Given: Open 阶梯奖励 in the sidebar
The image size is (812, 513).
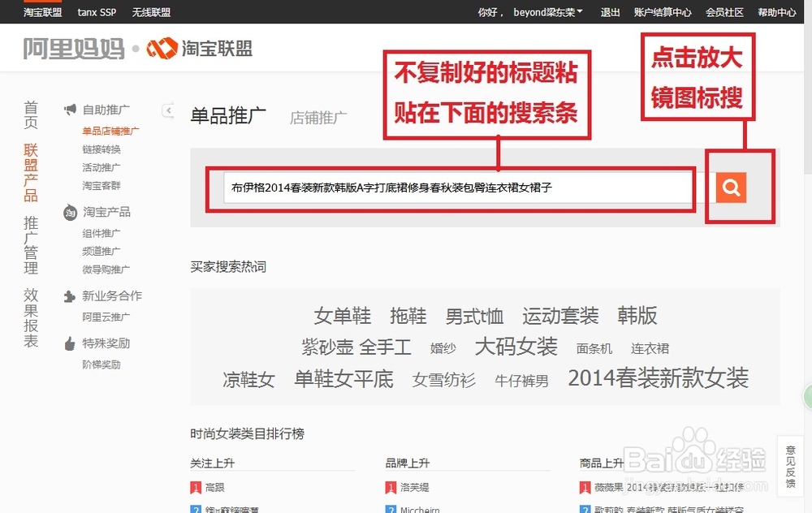Looking at the screenshot, I should (101, 364).
